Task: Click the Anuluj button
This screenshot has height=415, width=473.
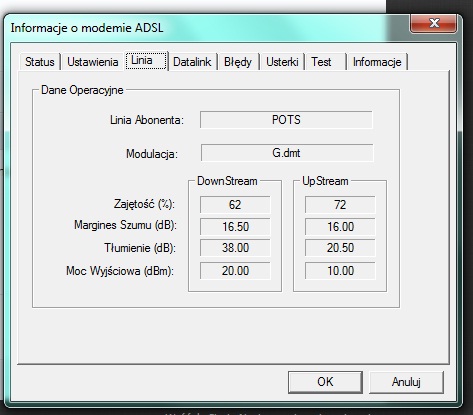Action: (x=406, y=382)
